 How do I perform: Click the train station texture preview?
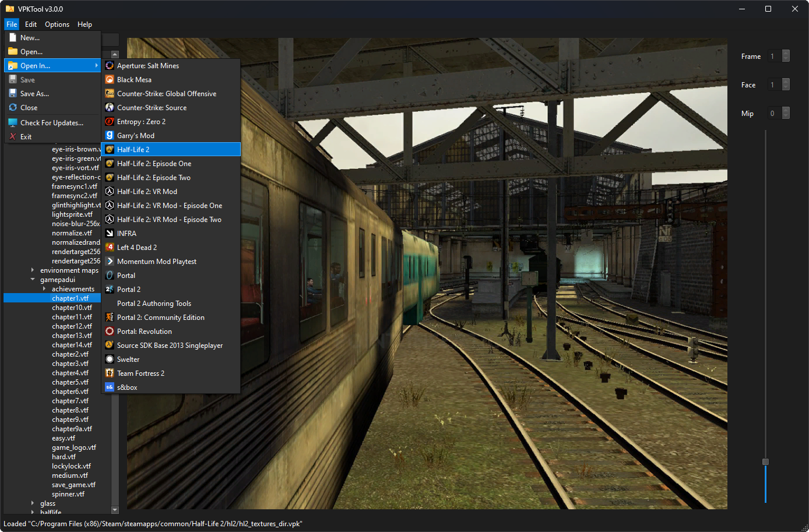click(x=427, y=273)
